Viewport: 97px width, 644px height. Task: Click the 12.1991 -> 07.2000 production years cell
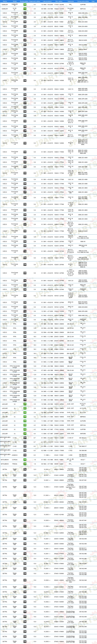point(47,311)
